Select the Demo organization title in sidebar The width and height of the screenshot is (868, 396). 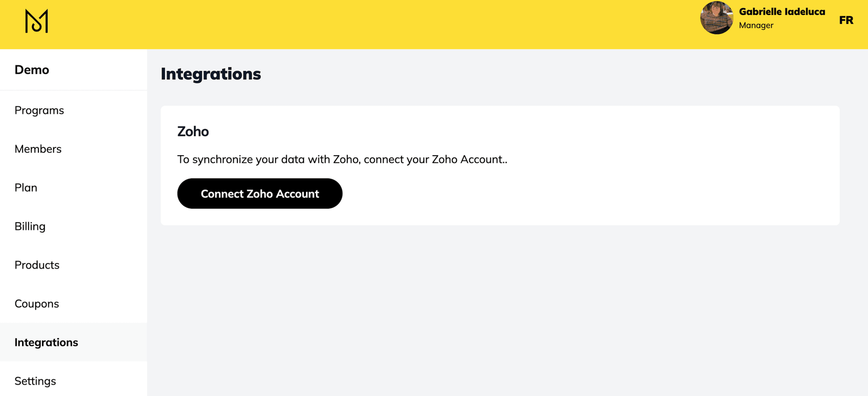click(x=32, y=70)
